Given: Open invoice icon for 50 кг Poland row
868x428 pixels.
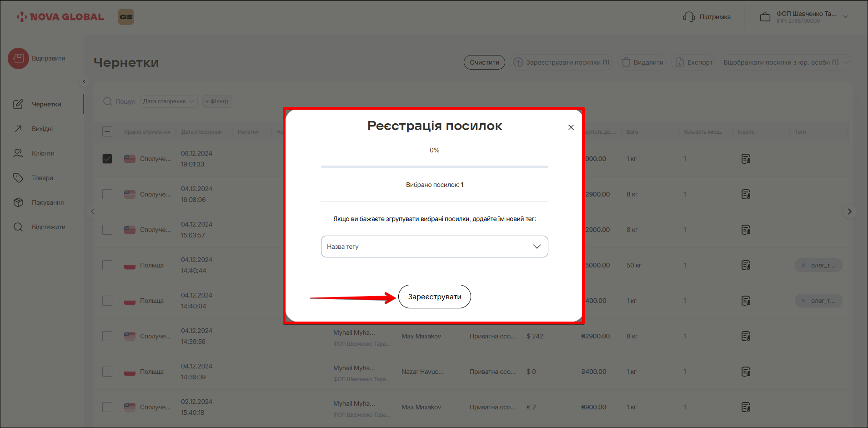Looking at the screenshot, I should [x=746, y=265].
